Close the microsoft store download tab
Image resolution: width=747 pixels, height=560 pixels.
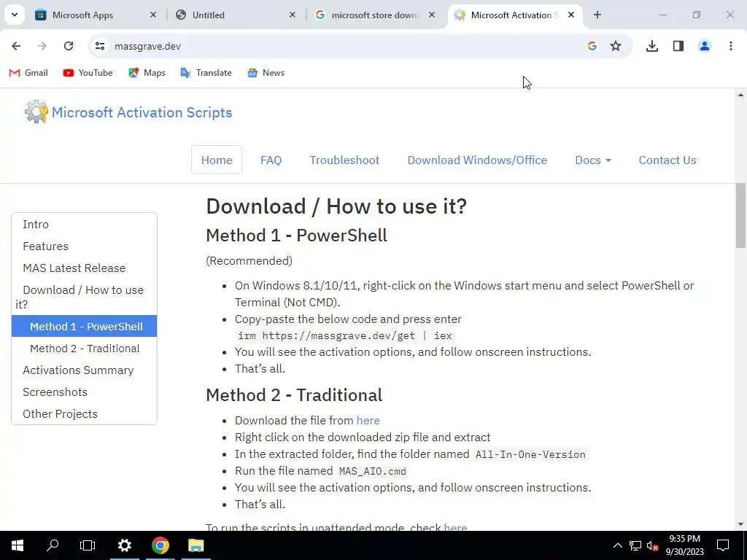click(x=432, y=15)
